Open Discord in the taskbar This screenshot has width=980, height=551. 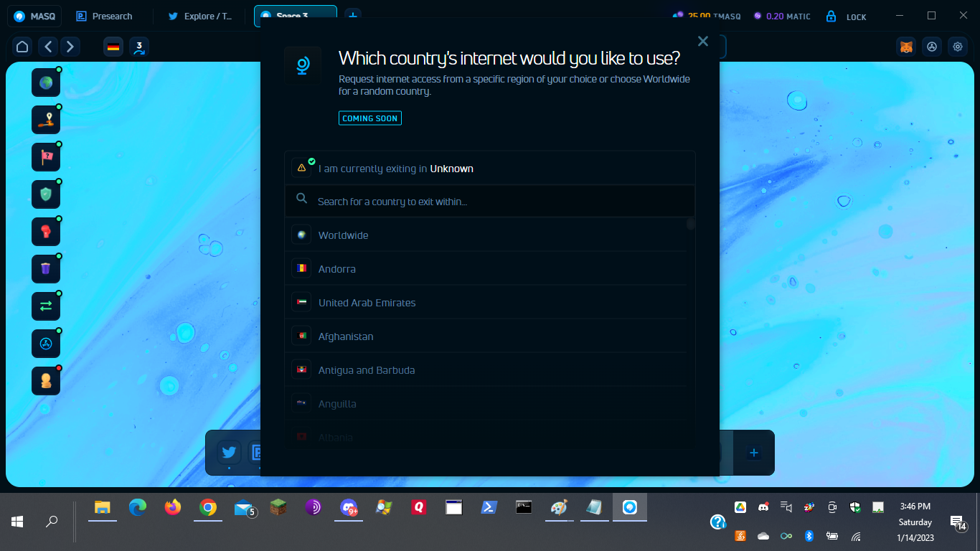tap(349, 508)
